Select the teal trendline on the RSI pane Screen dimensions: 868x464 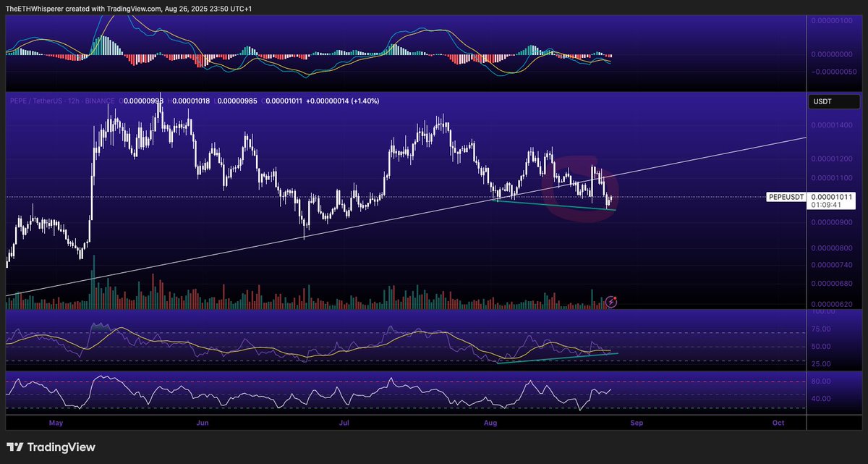coord(557,358)
